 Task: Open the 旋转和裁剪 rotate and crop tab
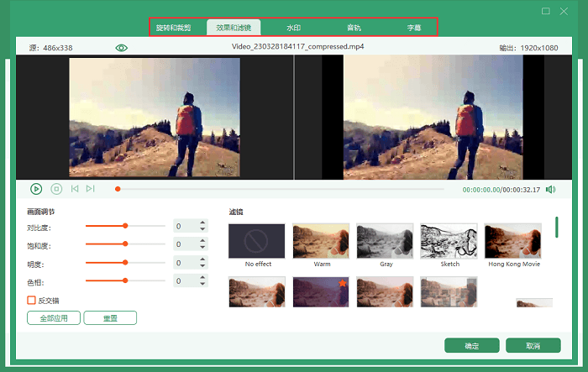174,28
